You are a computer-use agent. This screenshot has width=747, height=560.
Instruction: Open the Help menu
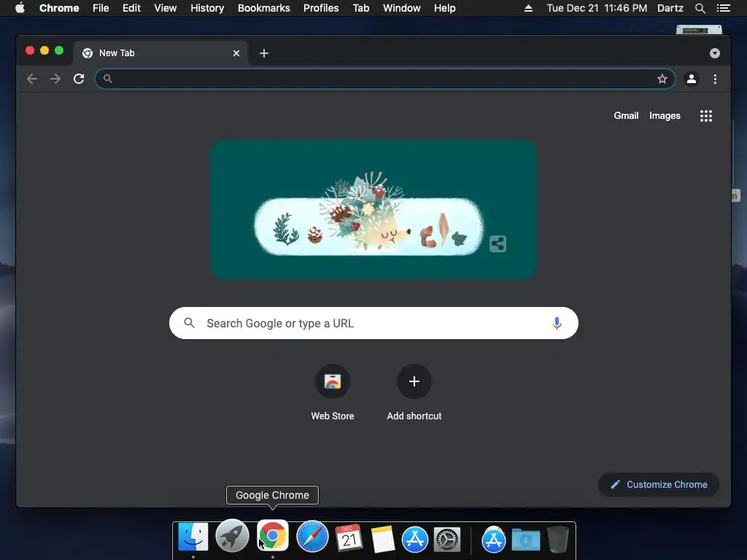click(x=444, y=8)
